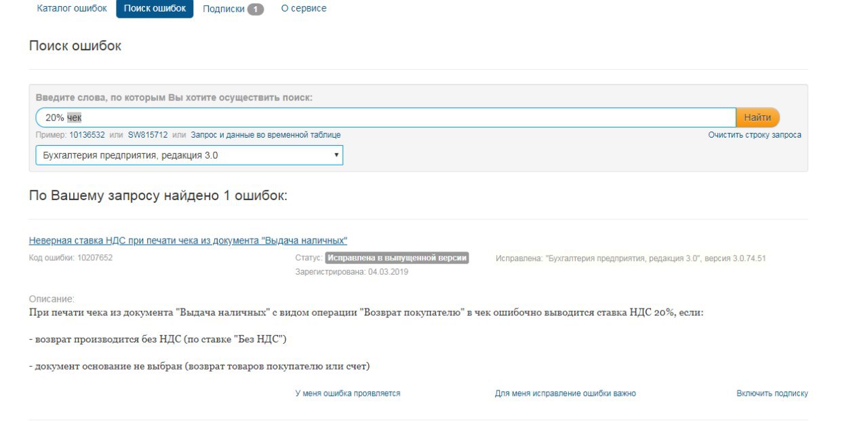
Task: Click the "Описание:" label
Action: click(x=52, y=299)
